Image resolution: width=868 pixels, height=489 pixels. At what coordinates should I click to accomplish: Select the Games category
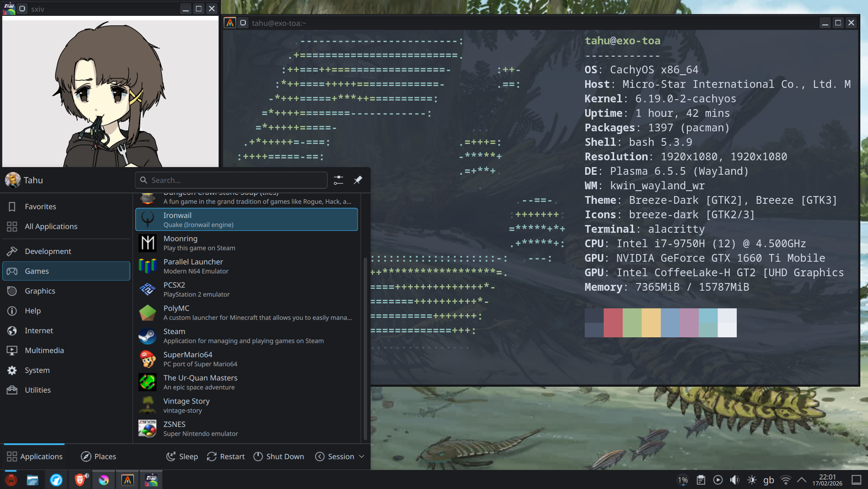66,271
